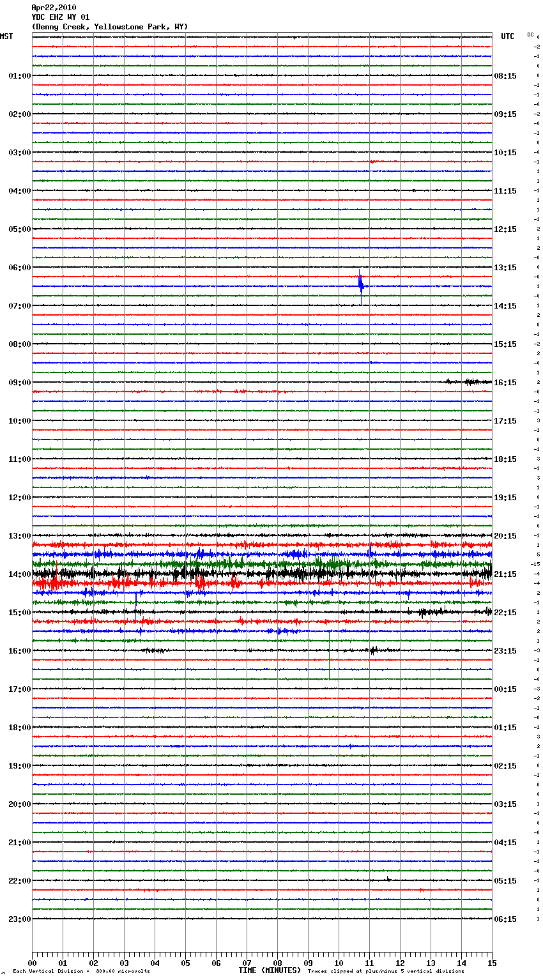Viewport: 543px width, 980px height.
Task: Click the 06:15 UTC time label
Action: point(505,919)
